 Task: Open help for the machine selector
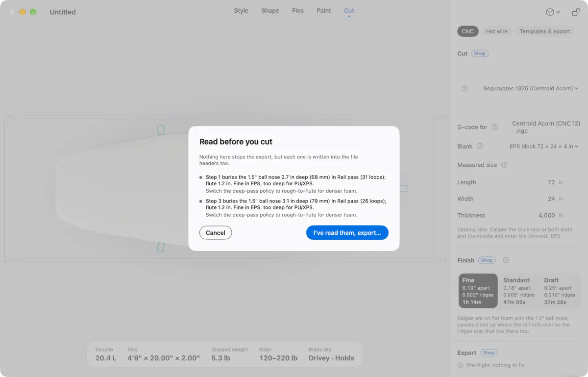(x=465, y=89)
